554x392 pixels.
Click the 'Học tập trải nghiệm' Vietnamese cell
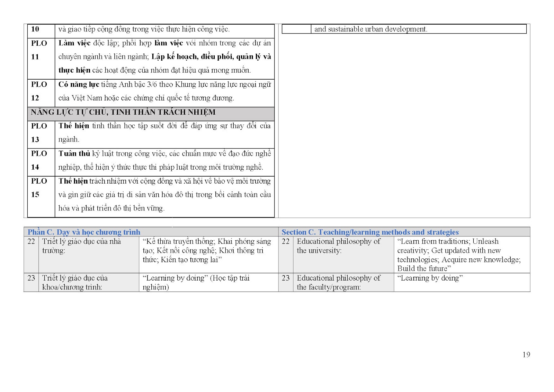coord(196,283)
